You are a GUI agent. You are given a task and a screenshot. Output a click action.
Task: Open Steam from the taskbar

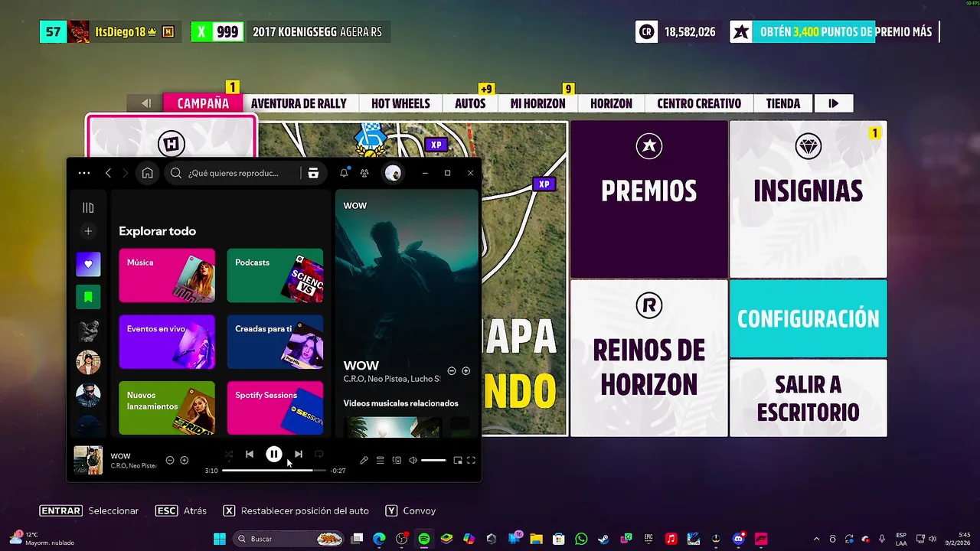[603, 539]
